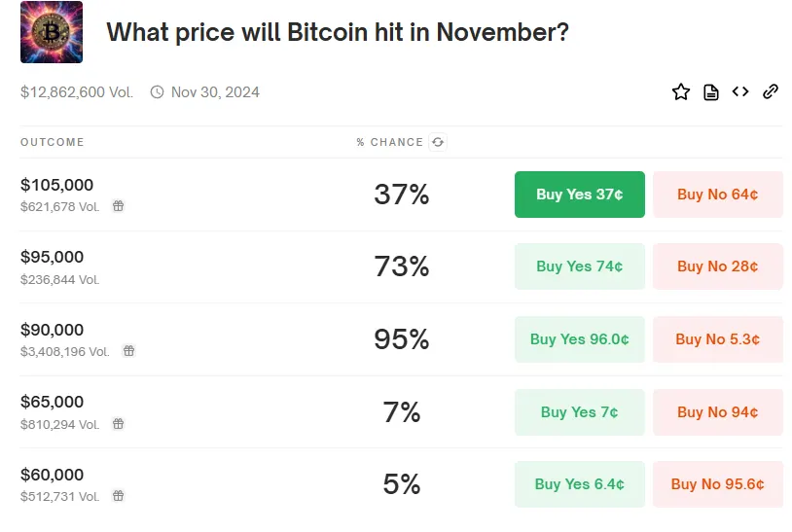This screenshot has width=792, height=532.
Task: Choose Buy No 95.6¢ for $60,000
Action: click(x=717, y=484)
